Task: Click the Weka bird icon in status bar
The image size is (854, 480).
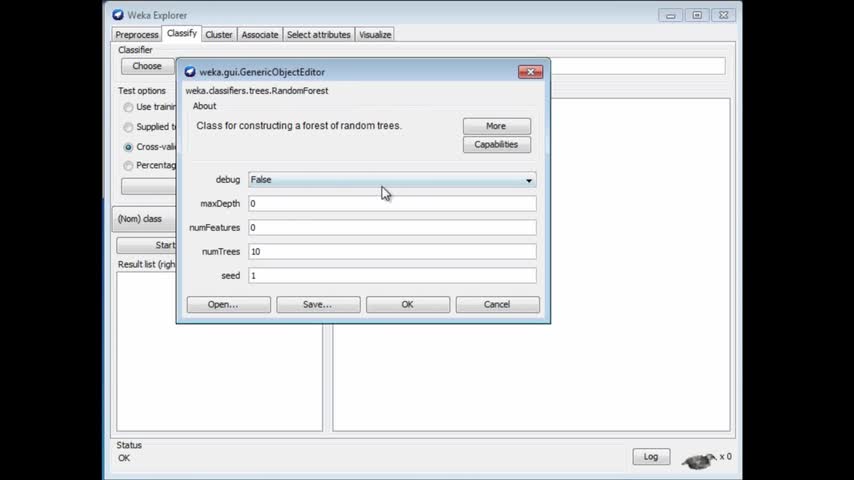Action: point(699,461)
